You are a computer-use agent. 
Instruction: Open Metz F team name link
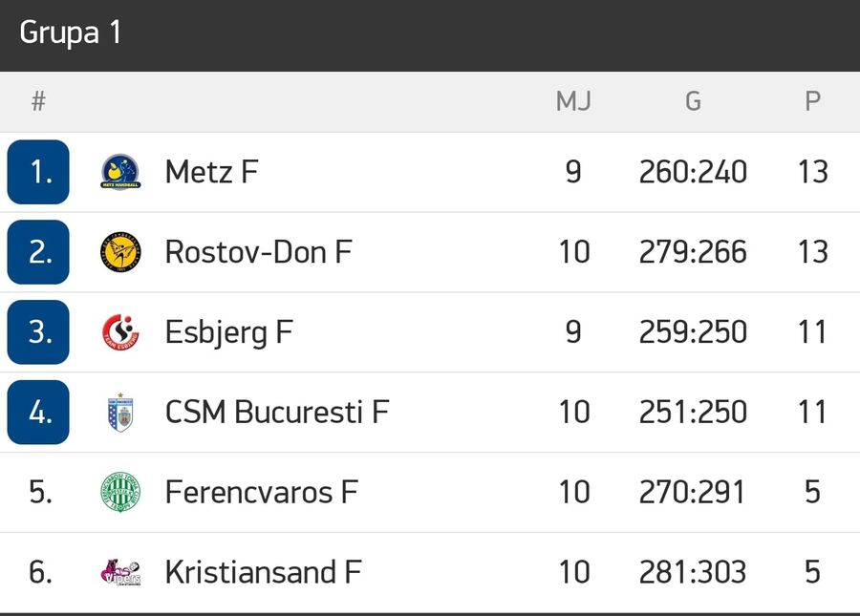[212, 172]
